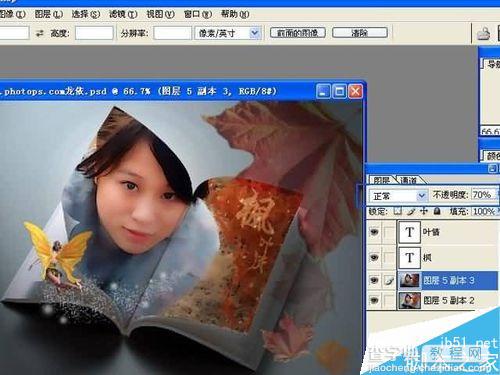Open the 视图(V) menu
500x375 pixels.
[160, 14]
